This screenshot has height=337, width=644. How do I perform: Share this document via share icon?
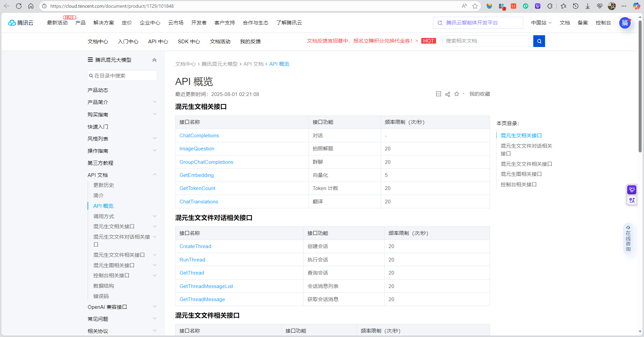(x=447, y=94)
